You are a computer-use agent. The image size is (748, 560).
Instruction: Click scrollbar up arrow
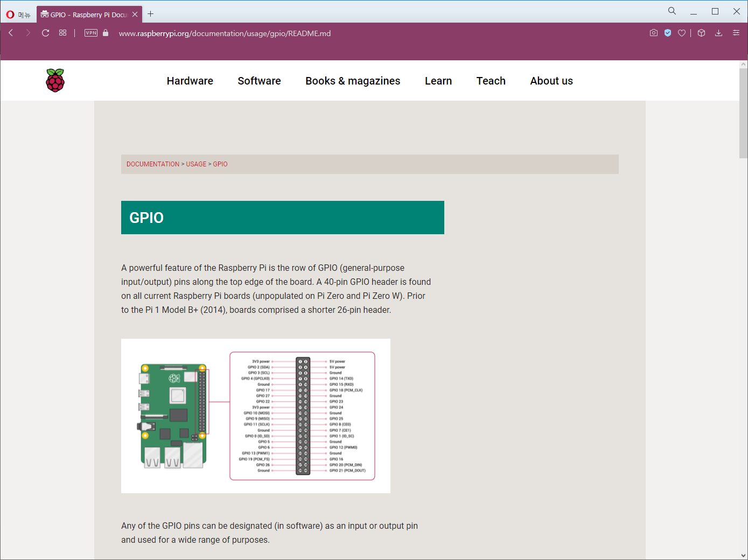(x=743, y=64)
